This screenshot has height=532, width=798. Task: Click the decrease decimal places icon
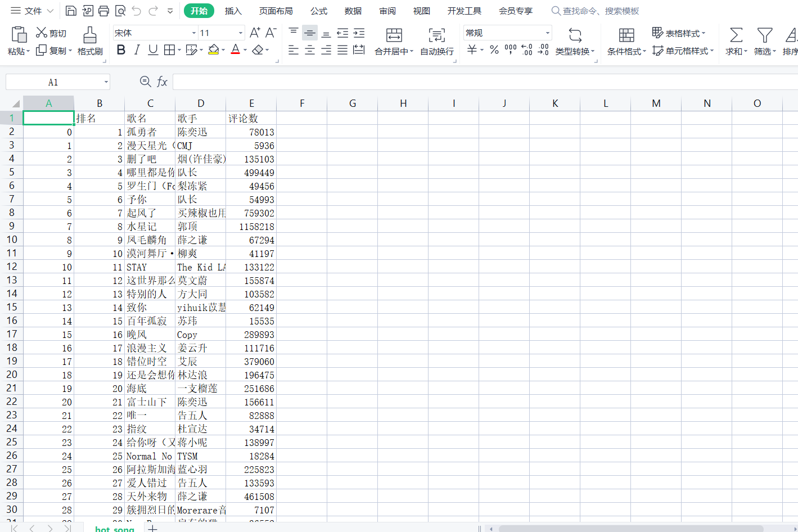[x=543, y=50]
